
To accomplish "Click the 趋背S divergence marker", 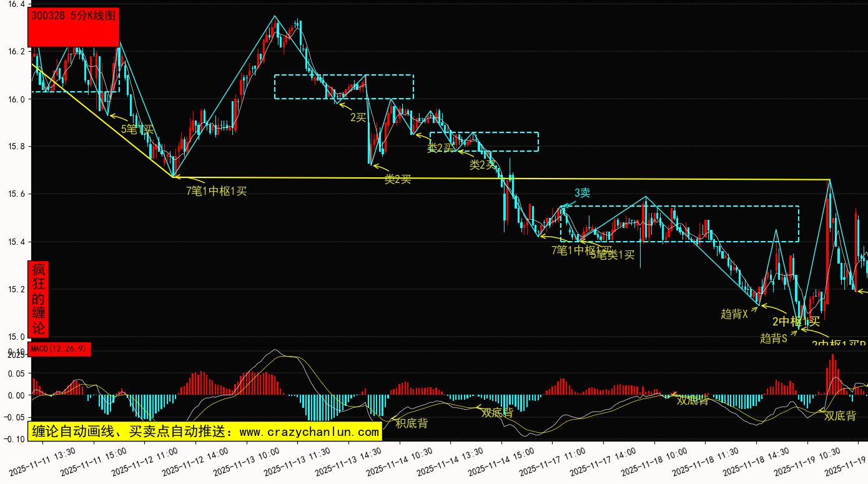I will pyautogui.click(x=773, y=338).
